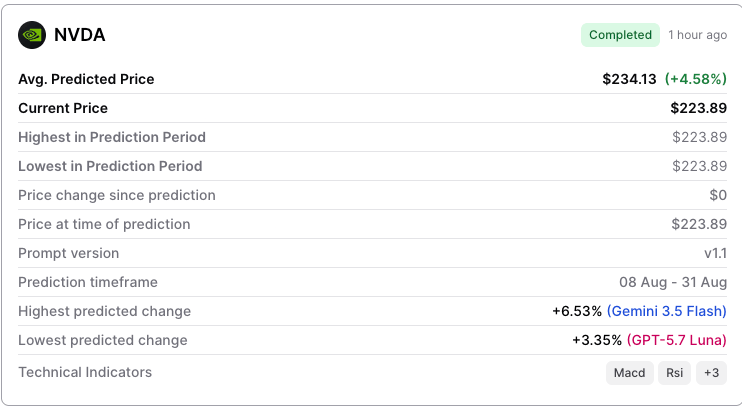Screen dimensions: 742x406
Task: Open the Gemini 3.5 Flash model link
Action: pos(666,311)
